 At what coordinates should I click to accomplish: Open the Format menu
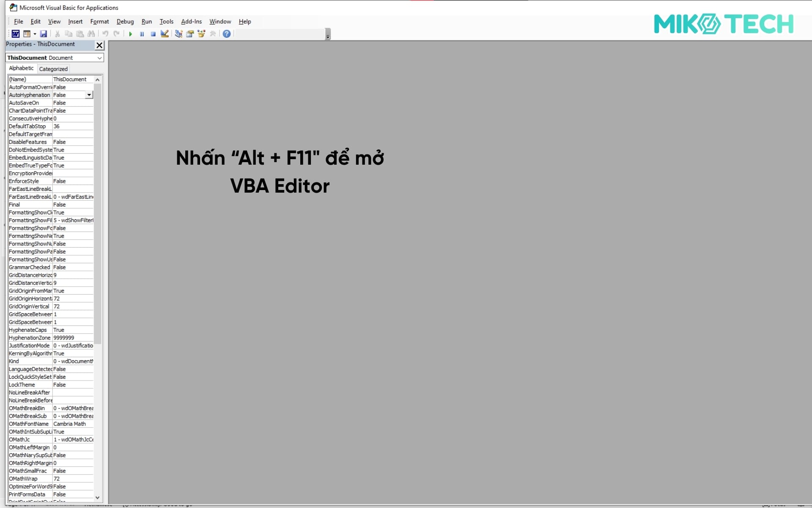(x=99, y=22)
